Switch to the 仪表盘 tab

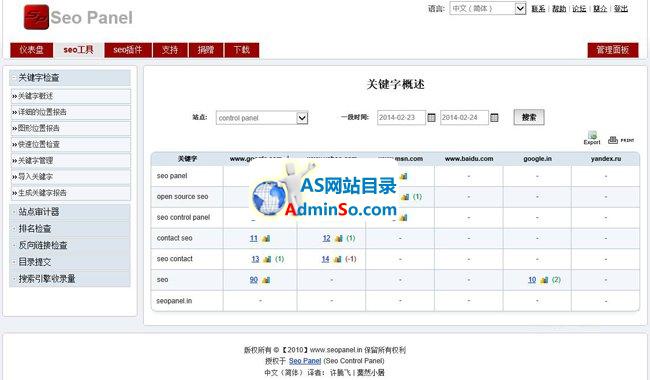32,50
